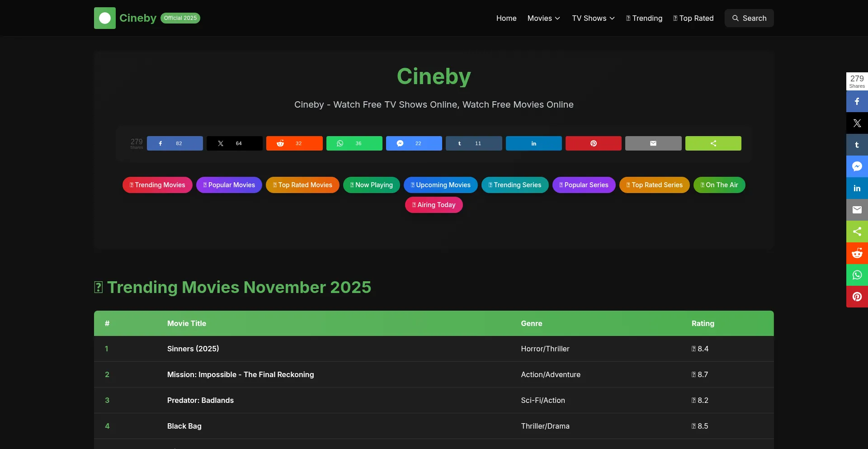Viewport: 868px width, 449px height.
Task: Open the Trending Series category pill
Action: tap(515, 185)
